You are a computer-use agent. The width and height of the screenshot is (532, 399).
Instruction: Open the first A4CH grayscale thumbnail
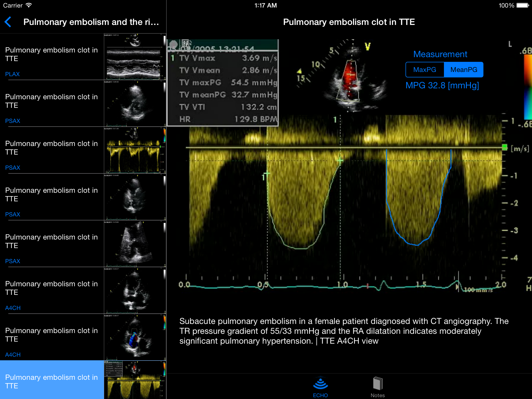(135, 290)
